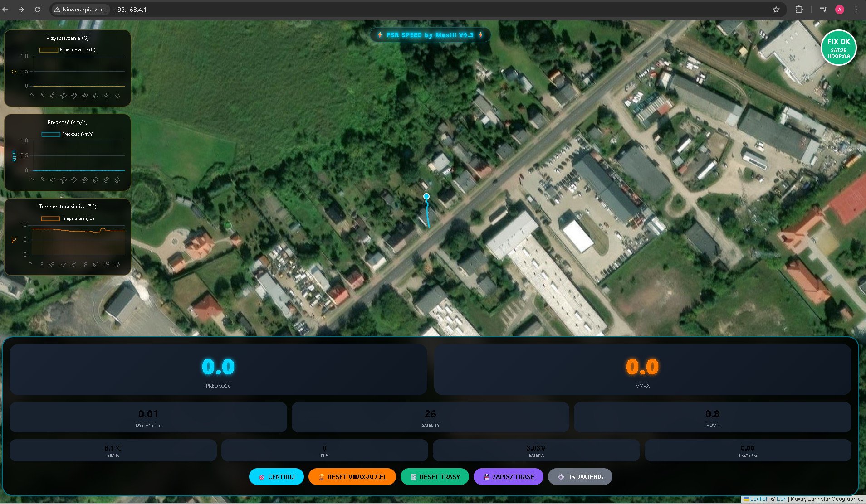Save the route with ZAPISZ TRASĘ

click(508, 477)
